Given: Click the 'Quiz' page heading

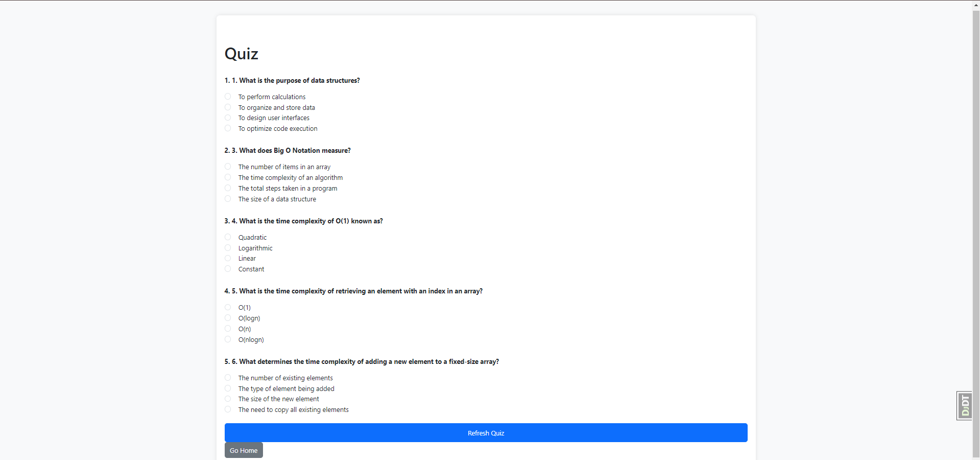Looking at the screenshot, I should point(242,54).
